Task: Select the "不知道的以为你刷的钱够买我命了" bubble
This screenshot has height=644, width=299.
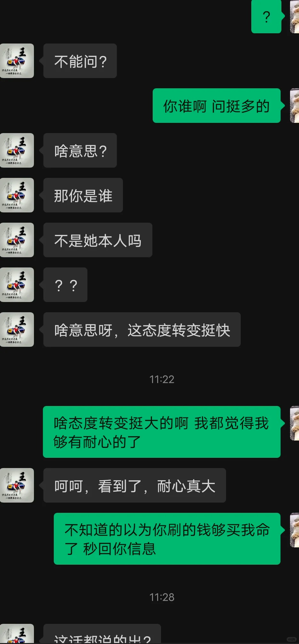Action: coord(167,539)
